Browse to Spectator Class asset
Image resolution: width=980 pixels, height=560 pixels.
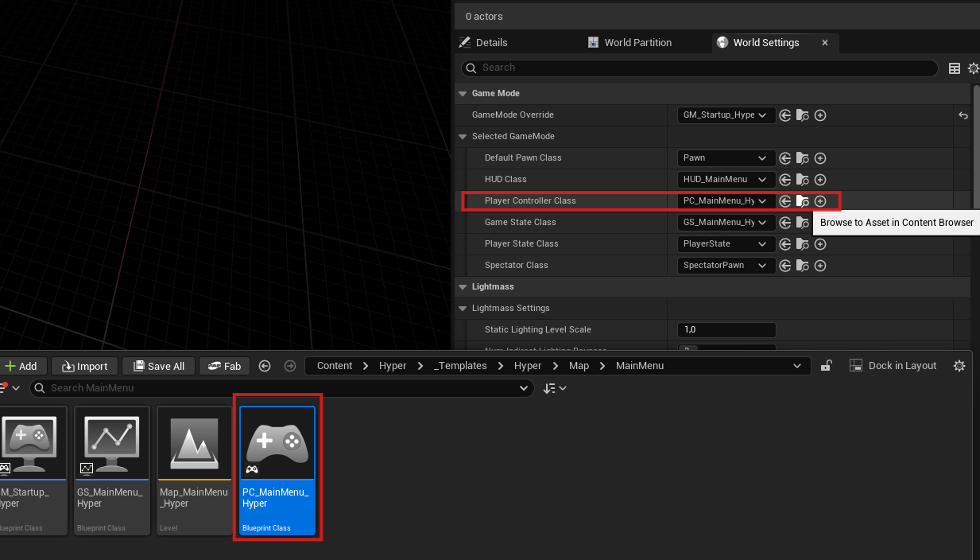point(803,266)
